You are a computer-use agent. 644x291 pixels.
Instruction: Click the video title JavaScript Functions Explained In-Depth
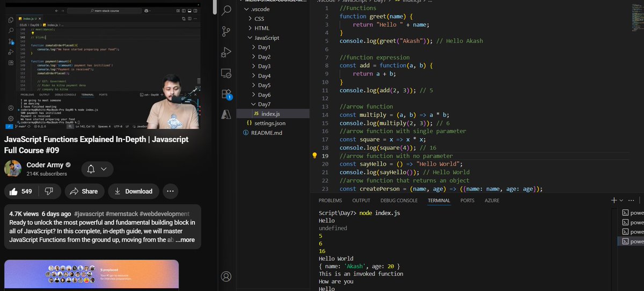(97, 144)
